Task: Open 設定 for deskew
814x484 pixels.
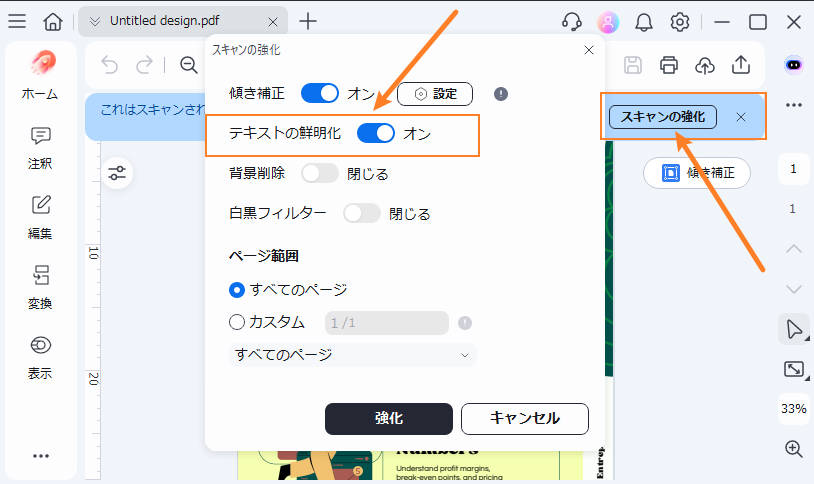Action: [x=435, y=93]
